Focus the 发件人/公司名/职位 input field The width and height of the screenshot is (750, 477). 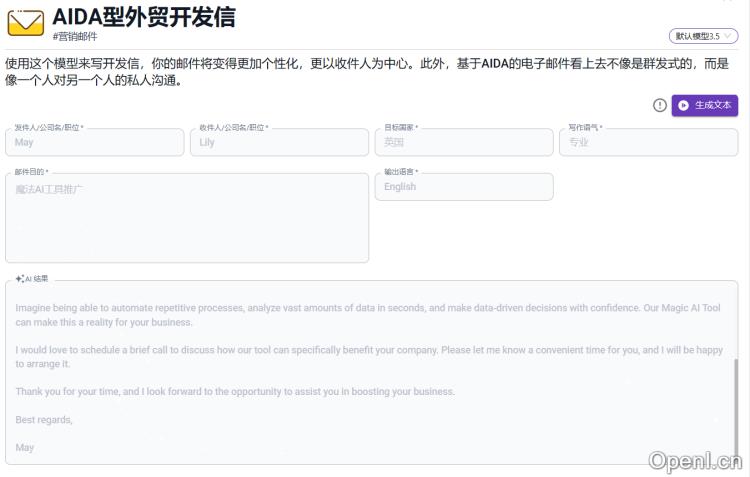coord(96,143)
